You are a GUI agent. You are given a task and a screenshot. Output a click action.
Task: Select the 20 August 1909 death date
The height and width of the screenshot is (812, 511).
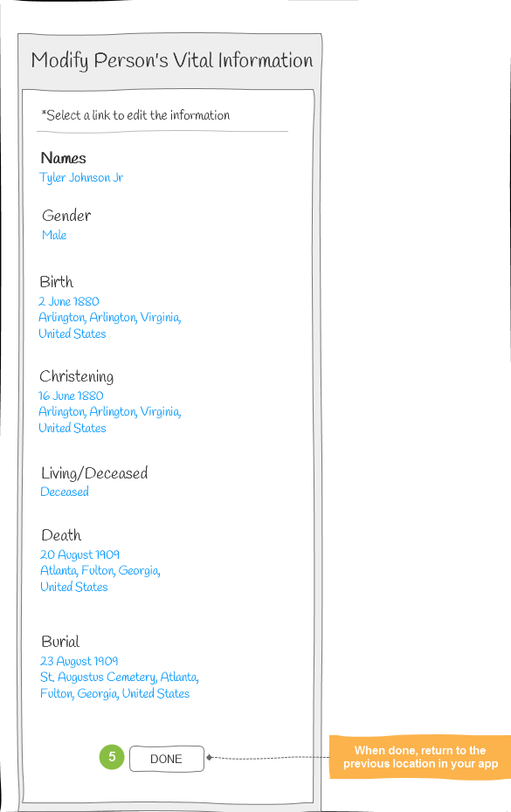tap(79, 554)
